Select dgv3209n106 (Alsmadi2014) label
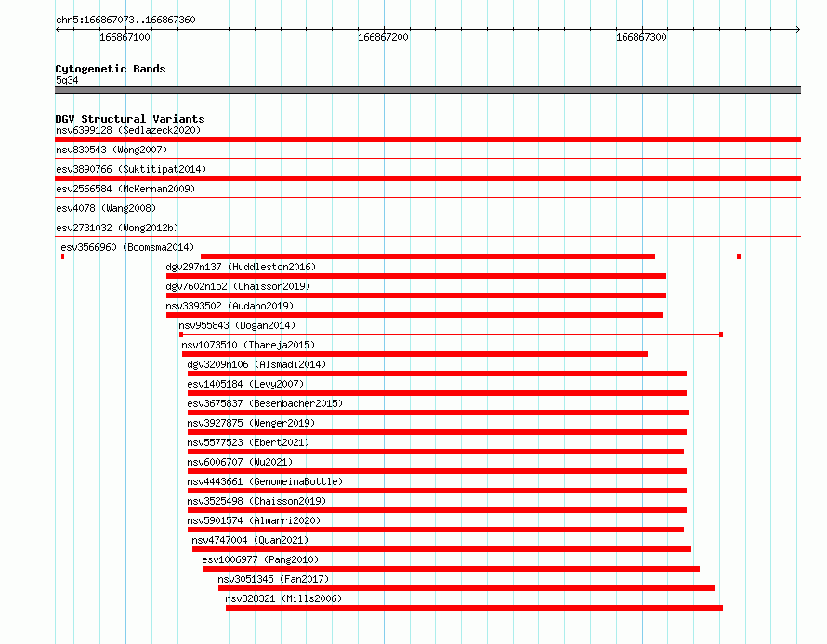Screen dimensions: 827x644 click(256, 364)
